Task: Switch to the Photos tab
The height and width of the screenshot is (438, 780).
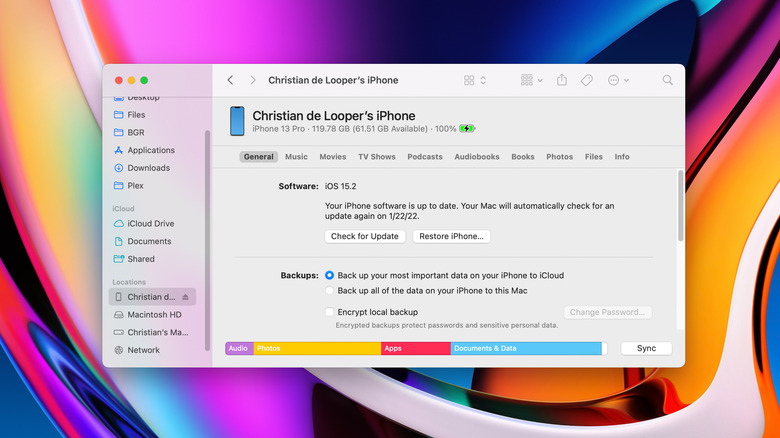Action: [x=560, y=157]
